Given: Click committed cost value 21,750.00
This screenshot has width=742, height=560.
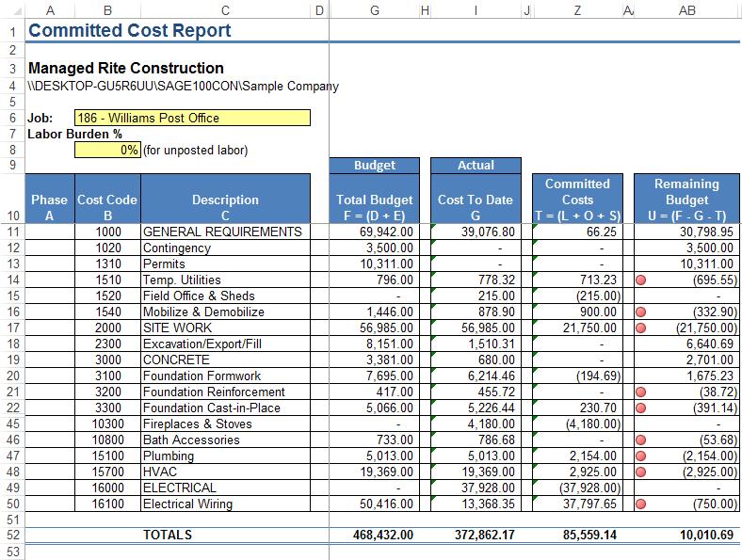Looking at the screenshot, I should tap(577, 328).
